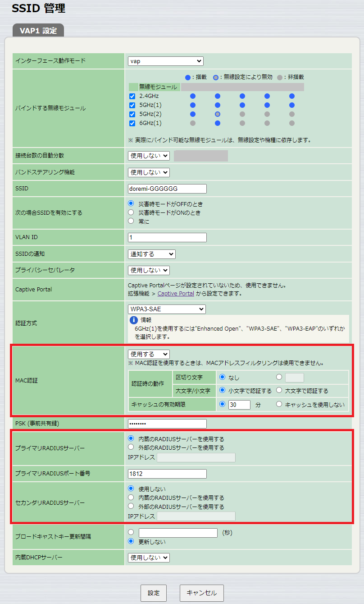Open the インターフェース動作モード dropdown
The image size is (364, 604).
point(165,61)
